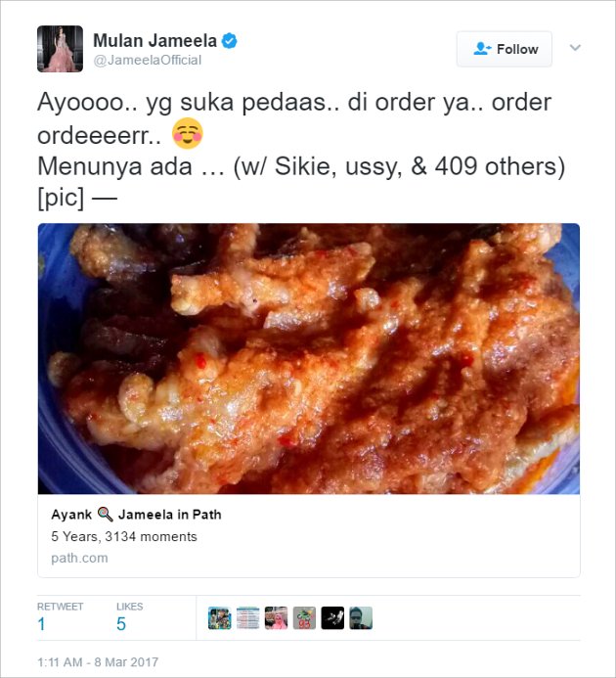Open the liker avatar showing a table screenshot
Viewport: 616px width, 678px height.
point(247,618)
